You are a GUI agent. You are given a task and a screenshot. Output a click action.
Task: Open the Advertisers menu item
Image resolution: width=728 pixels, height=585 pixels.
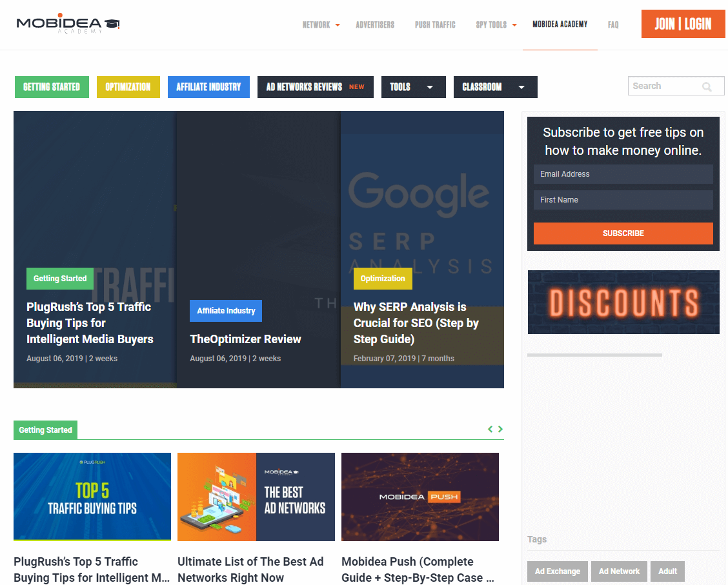[375, 25]
